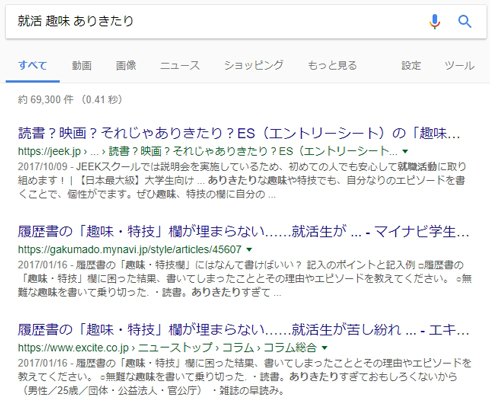Click the 2017/10/09 JEEKスクール snippet text

tap(242, 180)
